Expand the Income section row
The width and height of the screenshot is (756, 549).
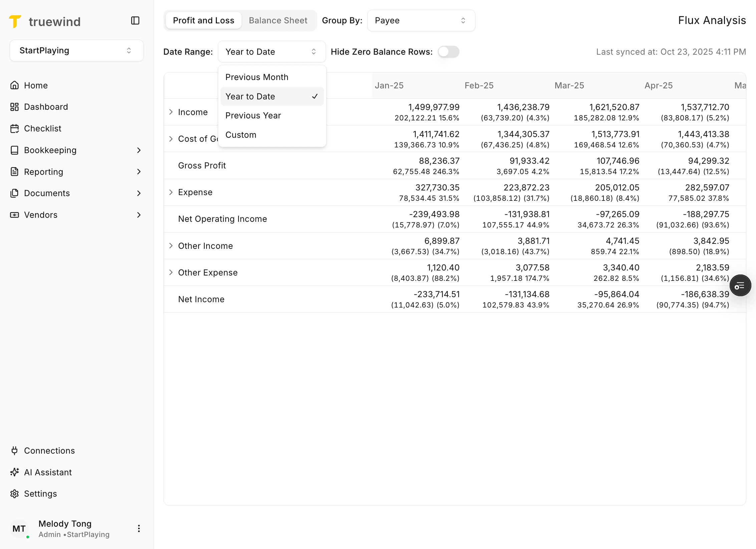(171, 112)
